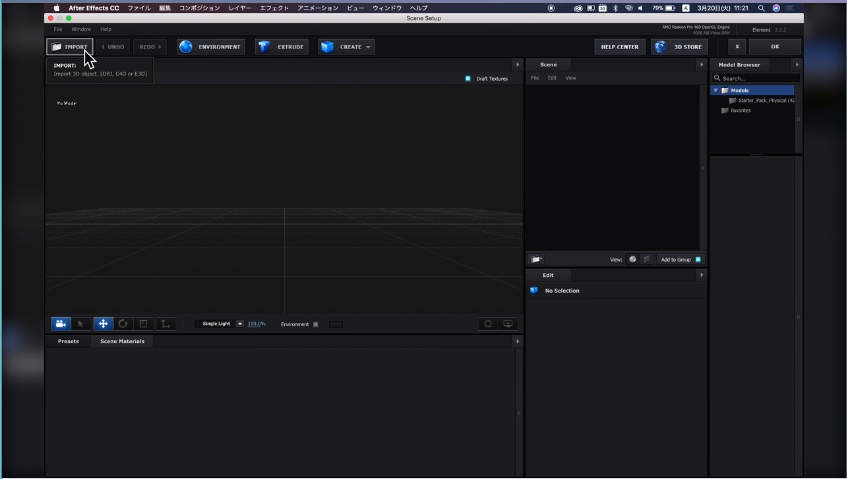Select the scale tool in viewport toolbar

[144, 324]
